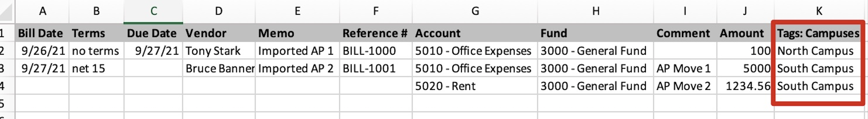Select column K header
Viewport: 868px width, 119px height.
(819, 11)
